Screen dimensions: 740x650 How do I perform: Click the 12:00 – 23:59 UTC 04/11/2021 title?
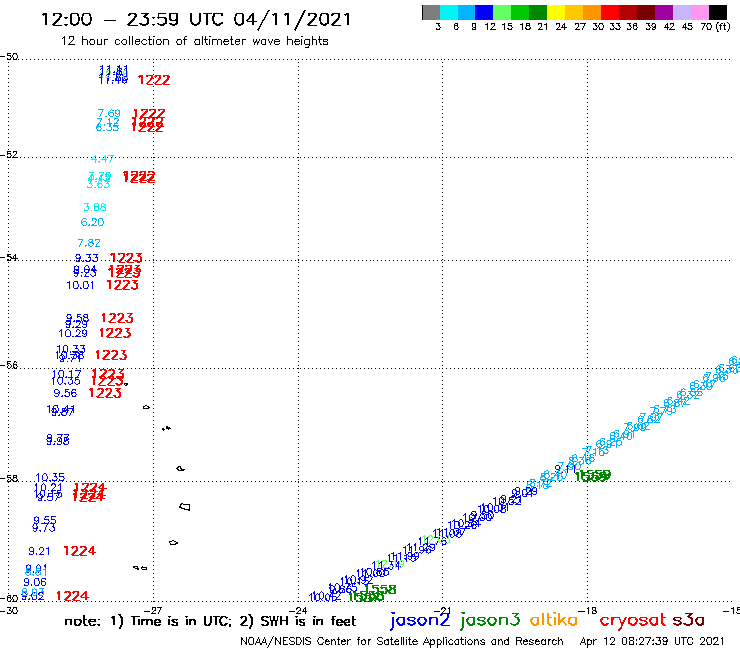pos(196,20)
